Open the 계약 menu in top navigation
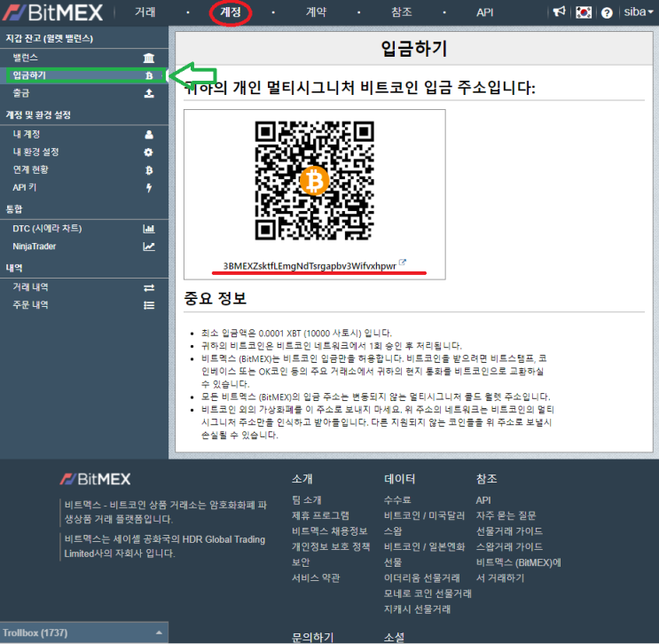The height and width of the screenshot is (644, 659). 316,12
